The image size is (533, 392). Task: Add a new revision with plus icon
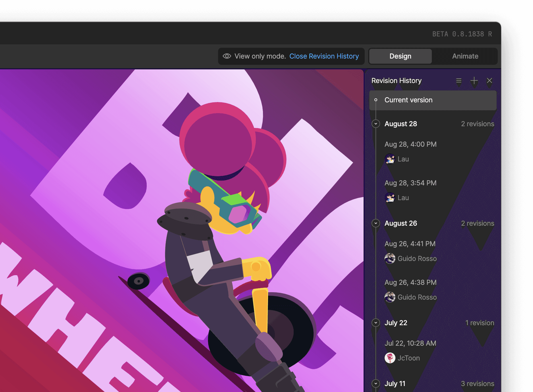(474, 81)
